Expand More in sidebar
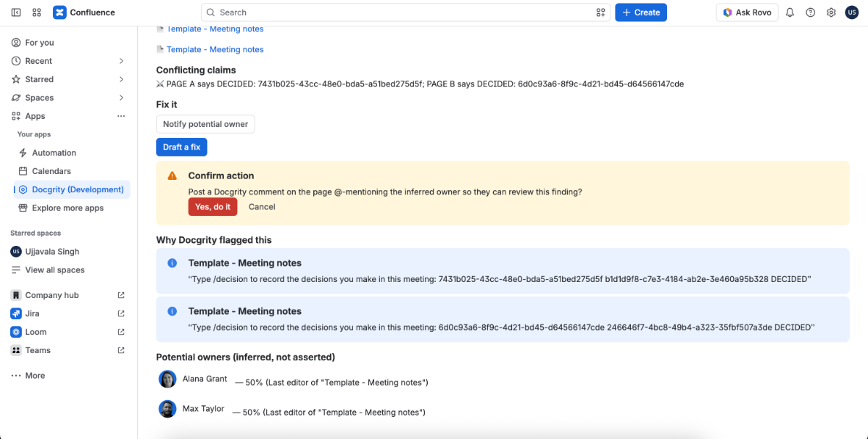This screenshot has width=868, height=439. click(35, 375)
